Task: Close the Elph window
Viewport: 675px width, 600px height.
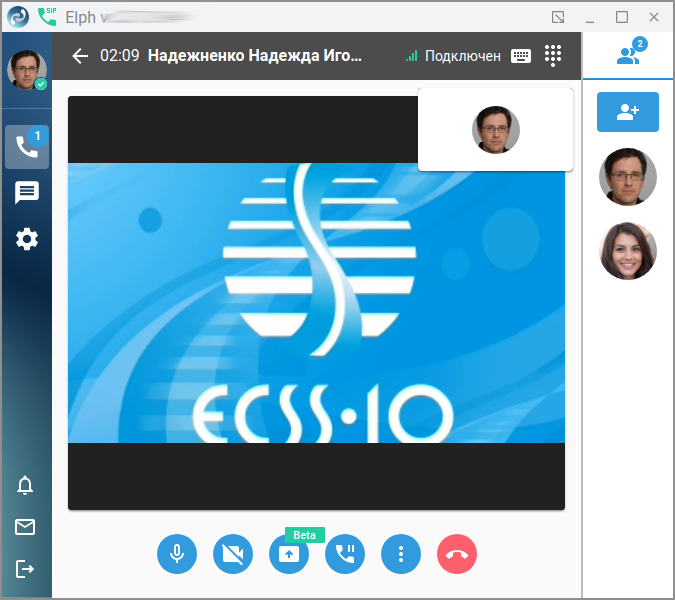Action: pyautogui.click(x=653, y=17)
